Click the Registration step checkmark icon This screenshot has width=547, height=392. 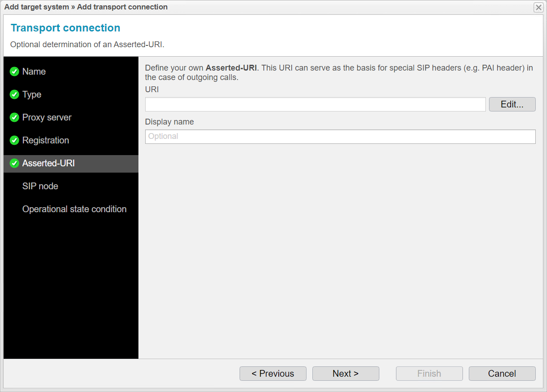click(x=14, y=140)
